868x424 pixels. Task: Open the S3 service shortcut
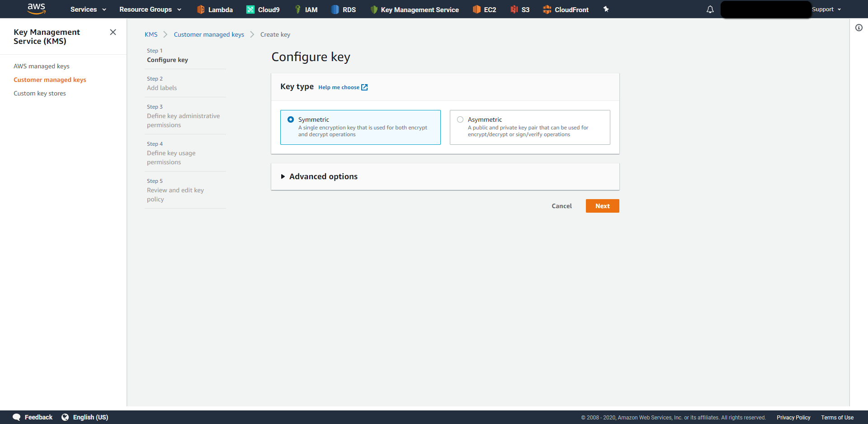point(519,9)
